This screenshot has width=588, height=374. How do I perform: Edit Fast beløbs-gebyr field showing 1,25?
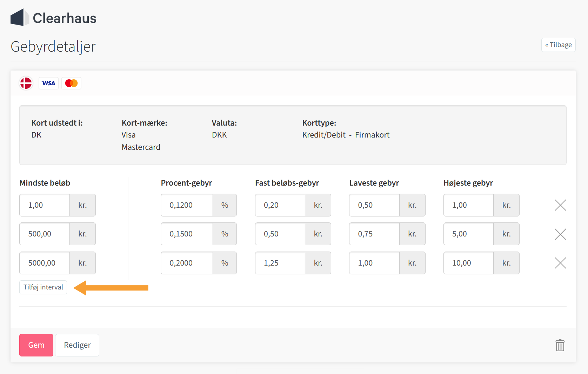[x=280, y=263]
